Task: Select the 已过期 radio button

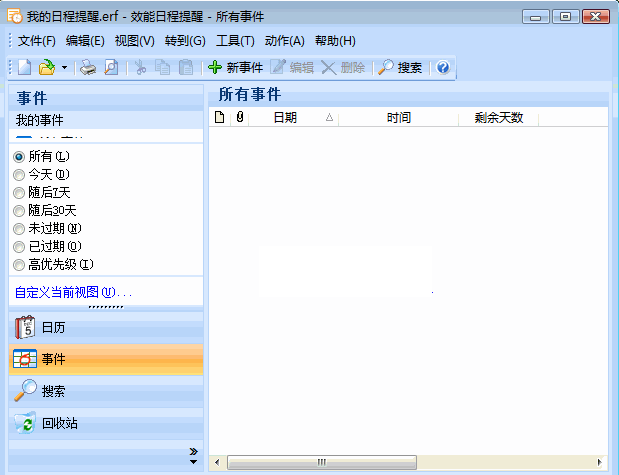Action: point(19,246)
